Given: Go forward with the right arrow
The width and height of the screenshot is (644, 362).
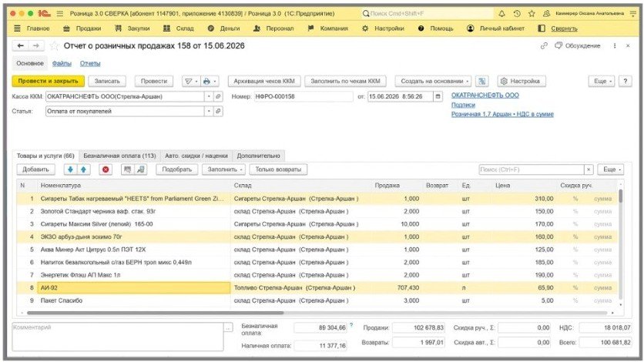Looking at the screenshot, I should 36,45.
